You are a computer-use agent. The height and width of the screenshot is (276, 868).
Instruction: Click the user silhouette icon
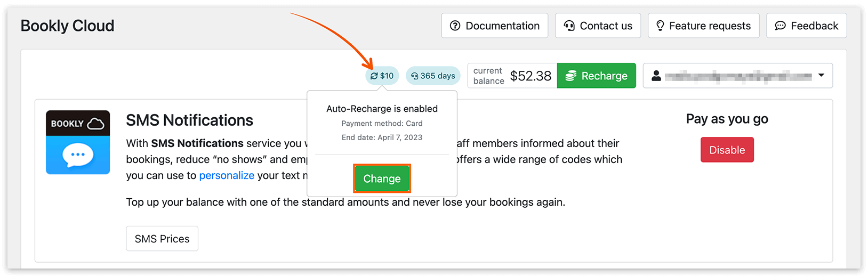(x=656, y=76)
